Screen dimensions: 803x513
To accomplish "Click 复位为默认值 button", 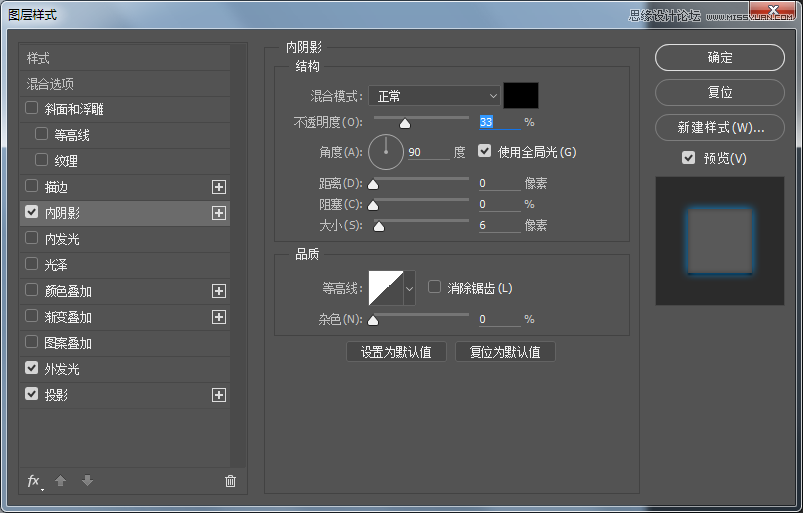I will click(x=505, y=352).
